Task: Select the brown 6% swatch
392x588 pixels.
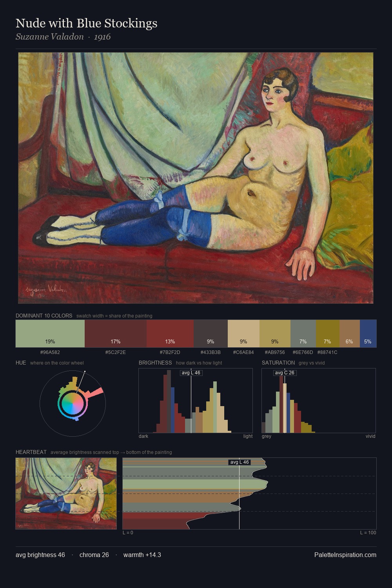Action: click(350, 334)
